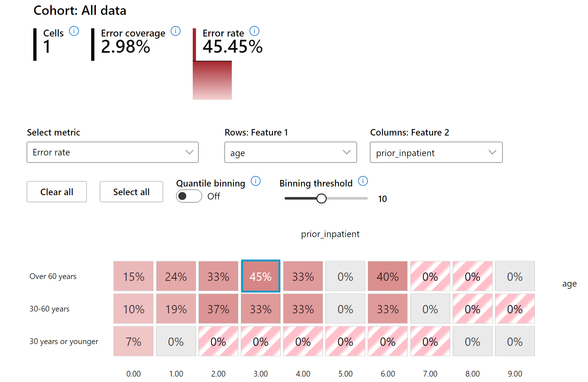Click the info icon next to Cells
588x382 pixels.
(74, 31)
